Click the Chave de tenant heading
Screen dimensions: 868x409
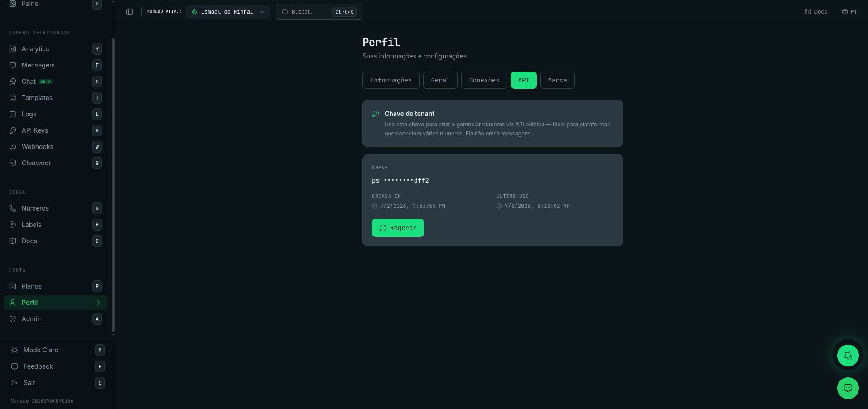[410, 114]
